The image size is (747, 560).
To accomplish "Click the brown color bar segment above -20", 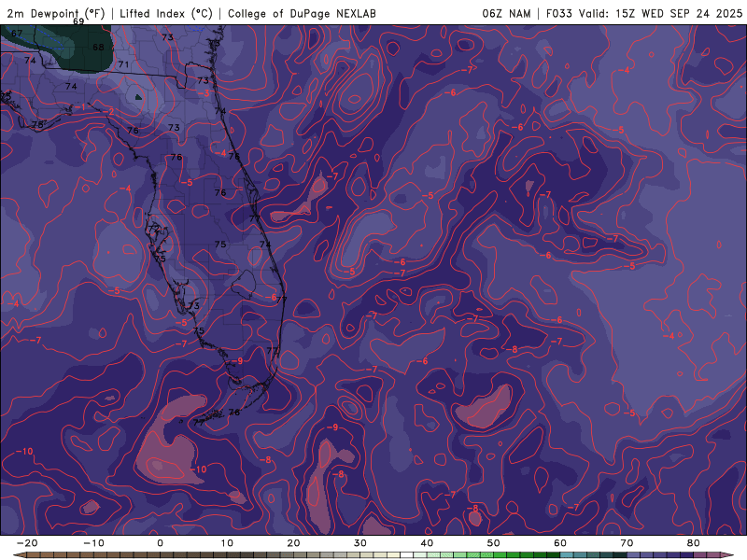I will point(34,555).
